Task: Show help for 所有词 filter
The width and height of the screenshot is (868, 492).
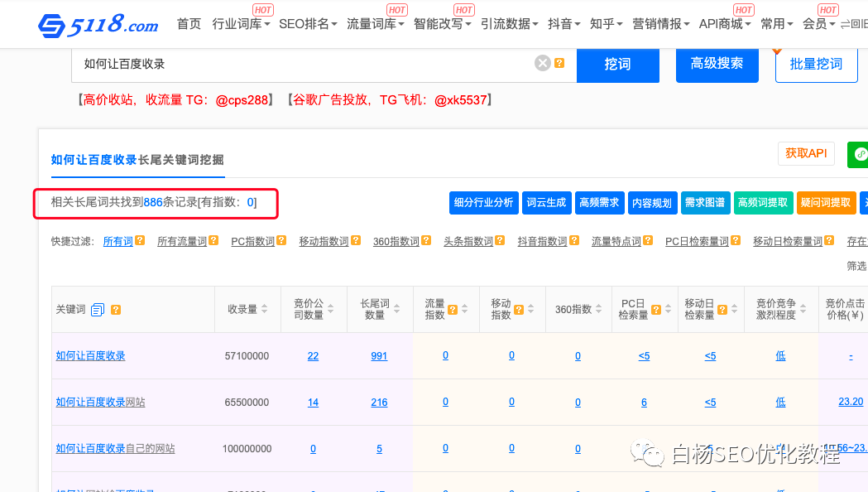Action: pyautogui.click(x=140, y=240)
